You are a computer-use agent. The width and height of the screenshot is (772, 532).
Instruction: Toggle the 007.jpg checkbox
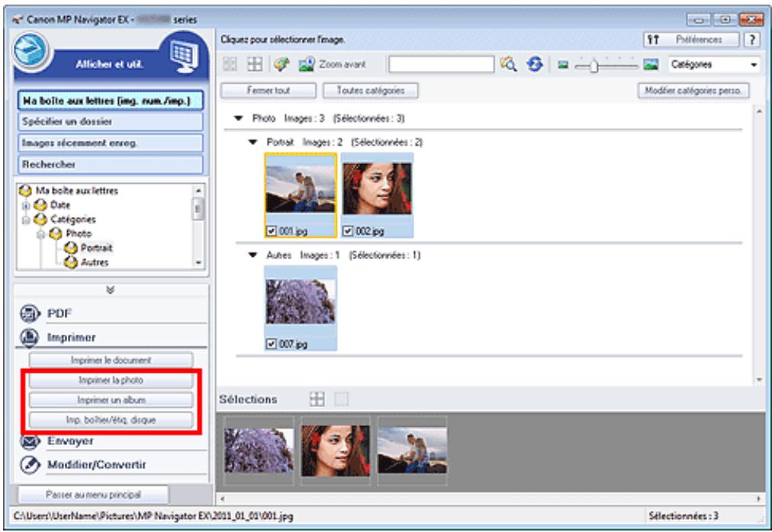click(272, 344)
